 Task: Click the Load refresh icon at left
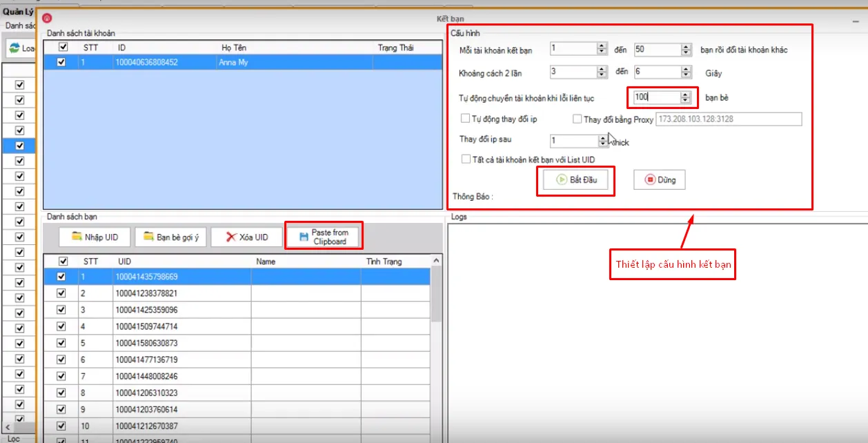14,48
